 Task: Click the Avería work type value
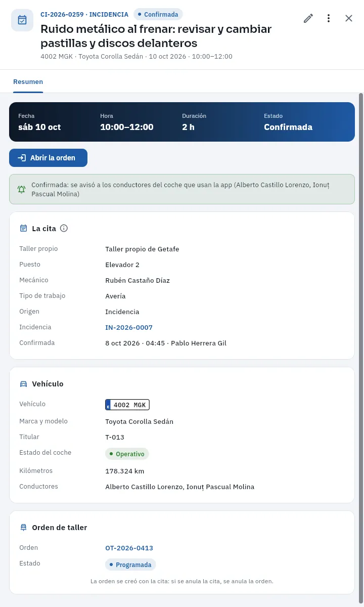115,296
